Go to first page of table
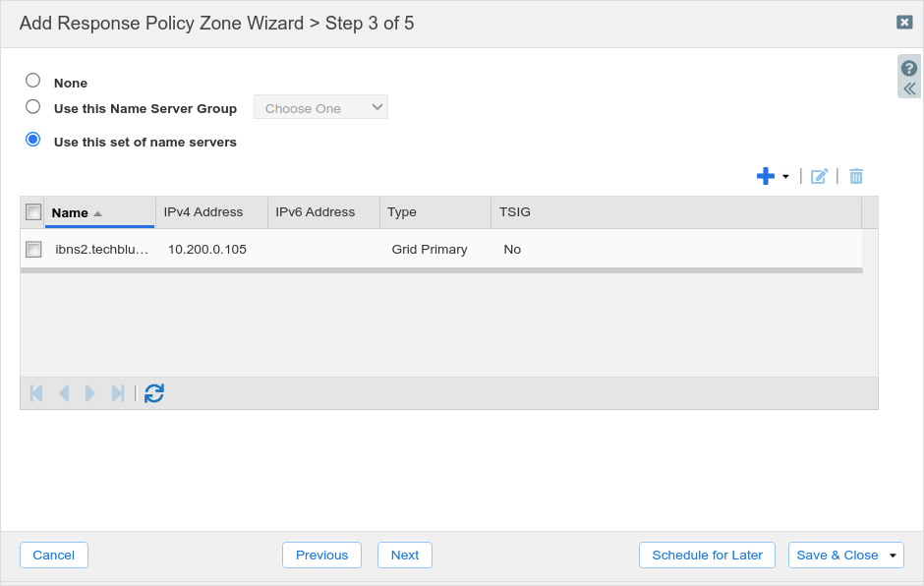Viewport: 924px width, 586px height. [x=36, y=393]
